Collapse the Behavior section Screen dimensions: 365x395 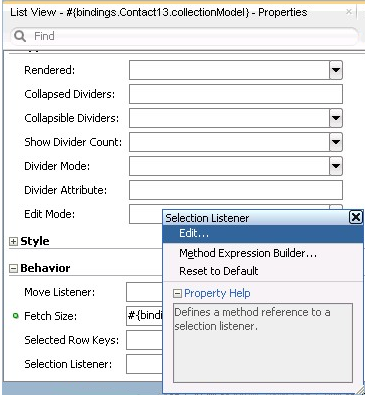(13, 269)
